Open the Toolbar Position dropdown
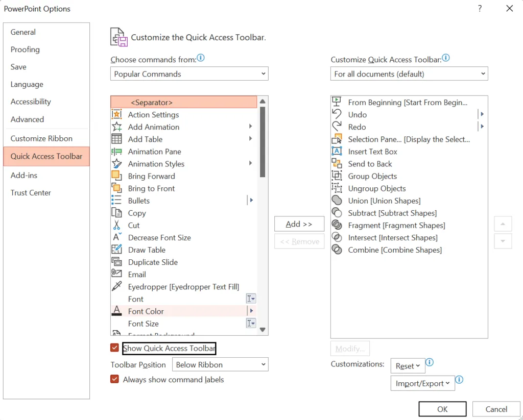Viewport: 523px width, 420px height. 220,364
